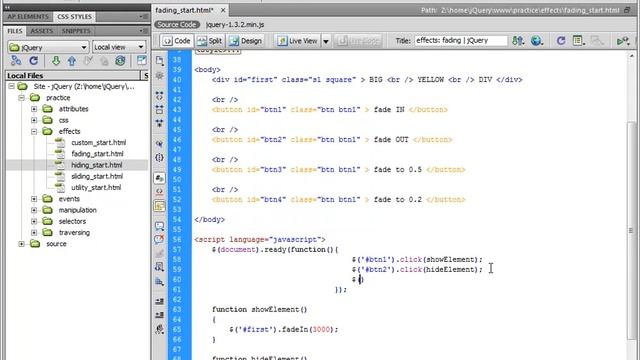This screenshot has width=640, height=360.
Task: Expand the attributes folder
Action: pyautogui.click(x=34, y=109)
